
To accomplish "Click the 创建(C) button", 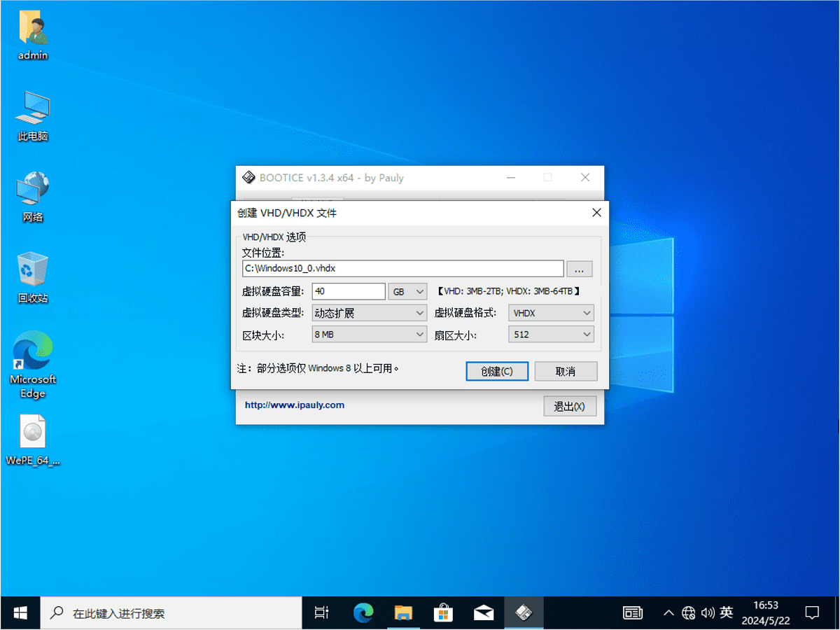I will click(x=497, y=372).
